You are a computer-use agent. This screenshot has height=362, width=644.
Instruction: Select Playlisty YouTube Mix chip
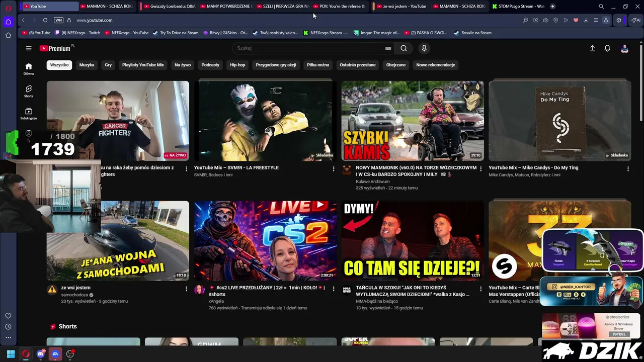(x=143, y=65)
